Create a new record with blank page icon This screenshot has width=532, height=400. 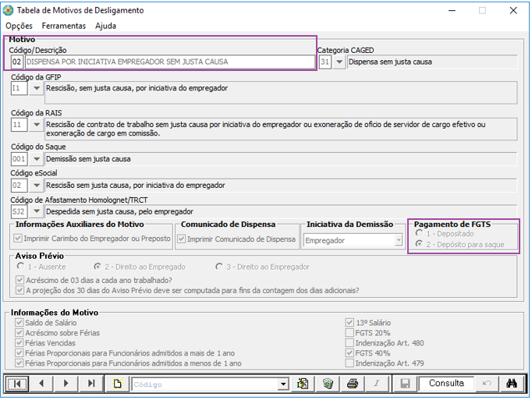(118, 384)
